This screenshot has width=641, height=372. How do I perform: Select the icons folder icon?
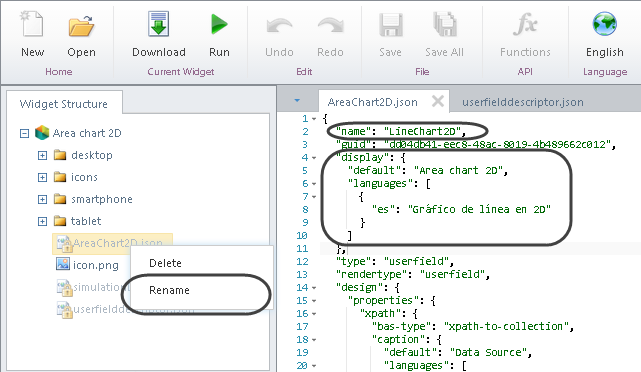(x=60, y=177)
